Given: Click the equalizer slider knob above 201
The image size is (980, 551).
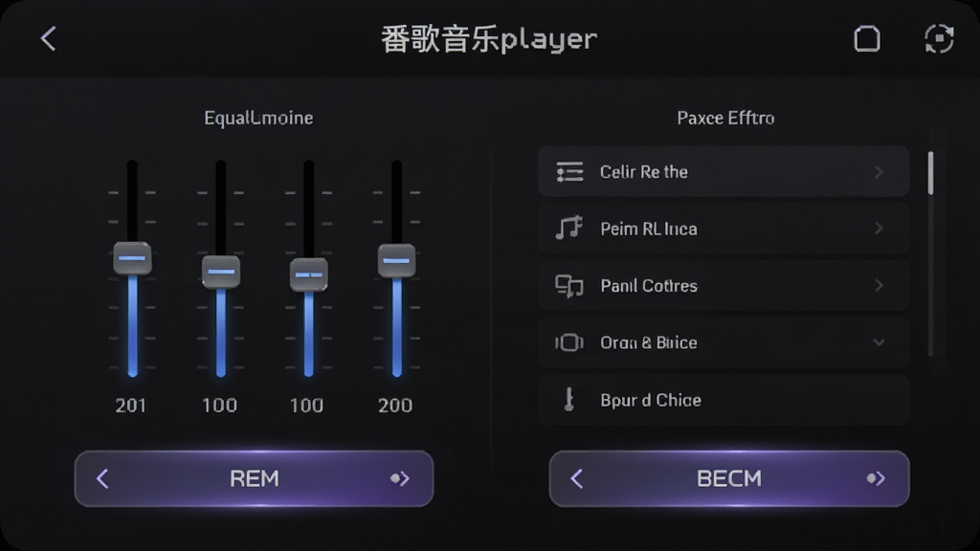Looking at the screenshot, I should [132, 258].
